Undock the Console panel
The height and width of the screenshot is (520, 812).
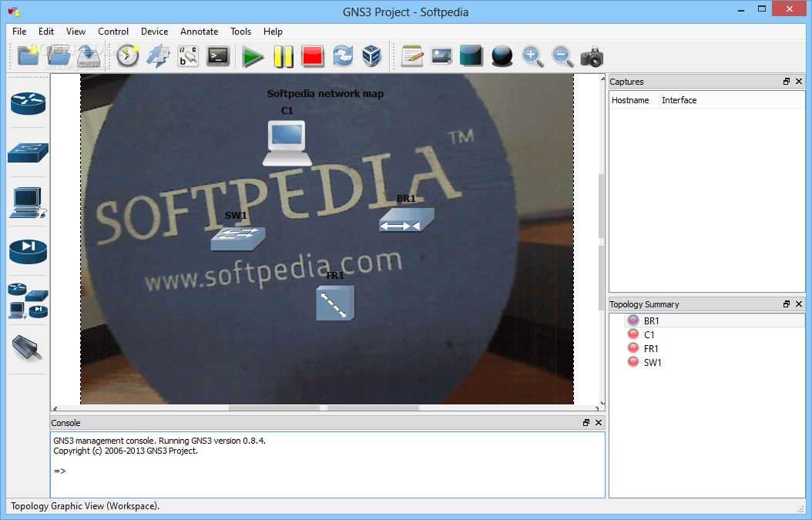(x=586, y=423)
